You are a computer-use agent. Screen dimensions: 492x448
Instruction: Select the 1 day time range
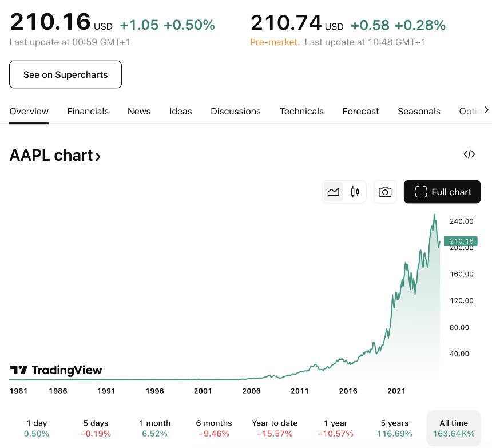[x=37, y=427]
